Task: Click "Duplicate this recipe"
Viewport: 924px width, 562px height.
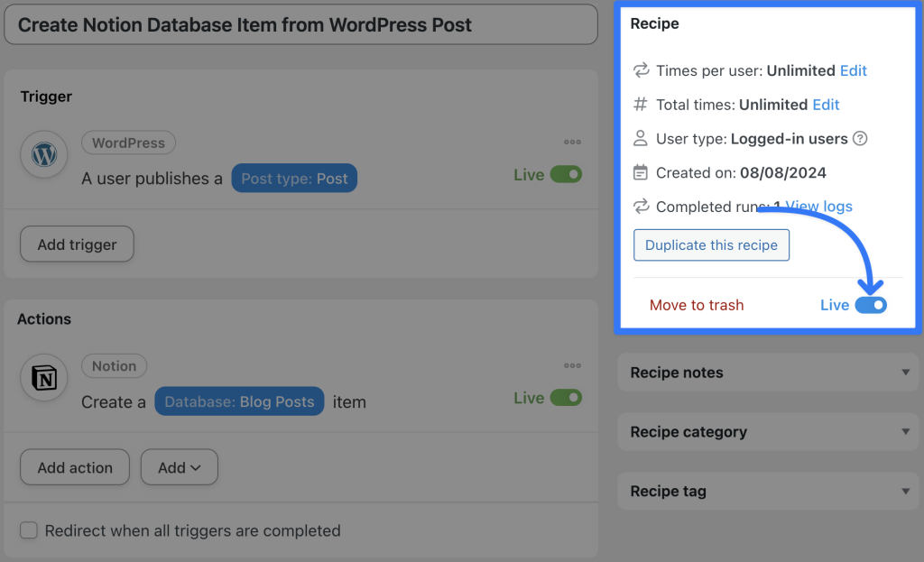Action: [x=711, y=244]
